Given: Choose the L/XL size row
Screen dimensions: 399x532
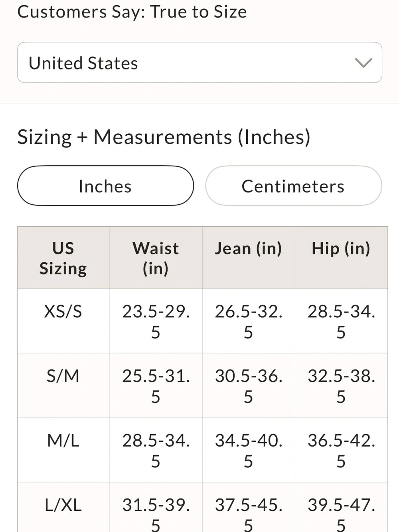Looking at the screenshot, I should click(x=202, y=507).
